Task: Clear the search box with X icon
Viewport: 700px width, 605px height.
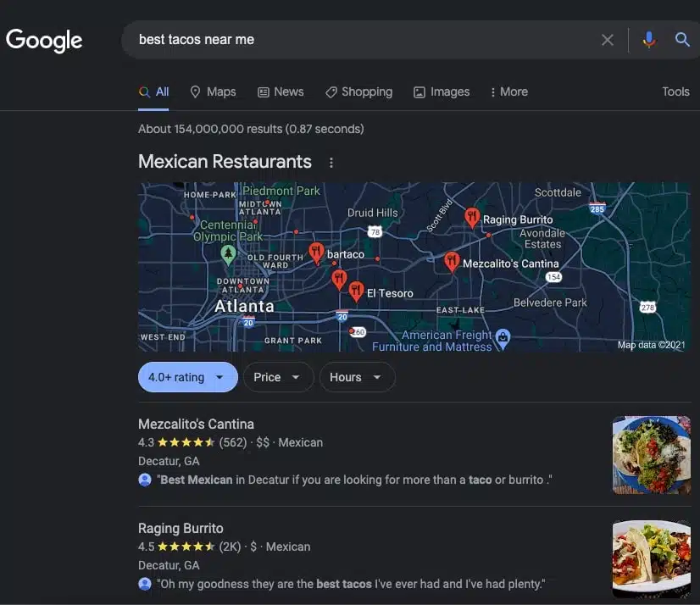Action: (x=607, y=40)
